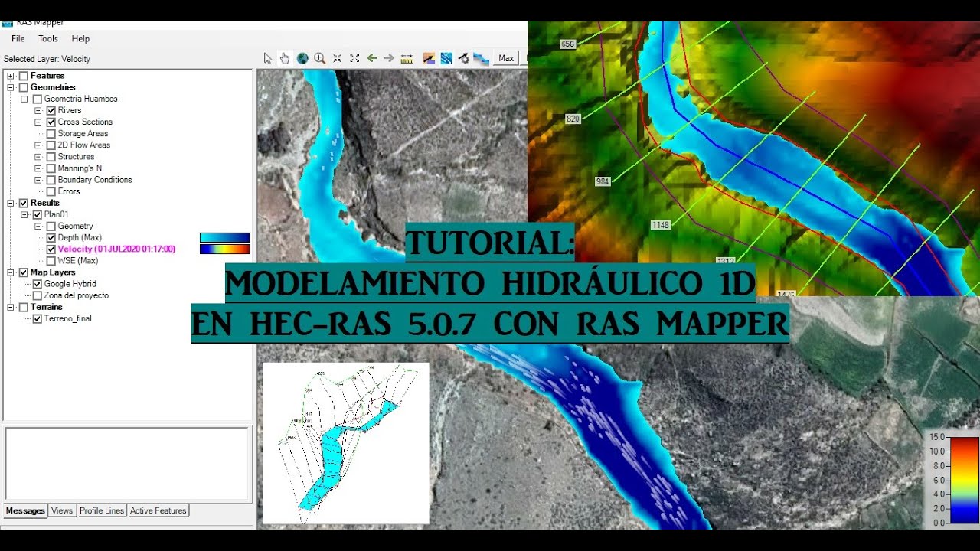This screenshot has height=551, width=980.
Task: Uncheck the Cross Sections checkbox
Action: point(51,122)
